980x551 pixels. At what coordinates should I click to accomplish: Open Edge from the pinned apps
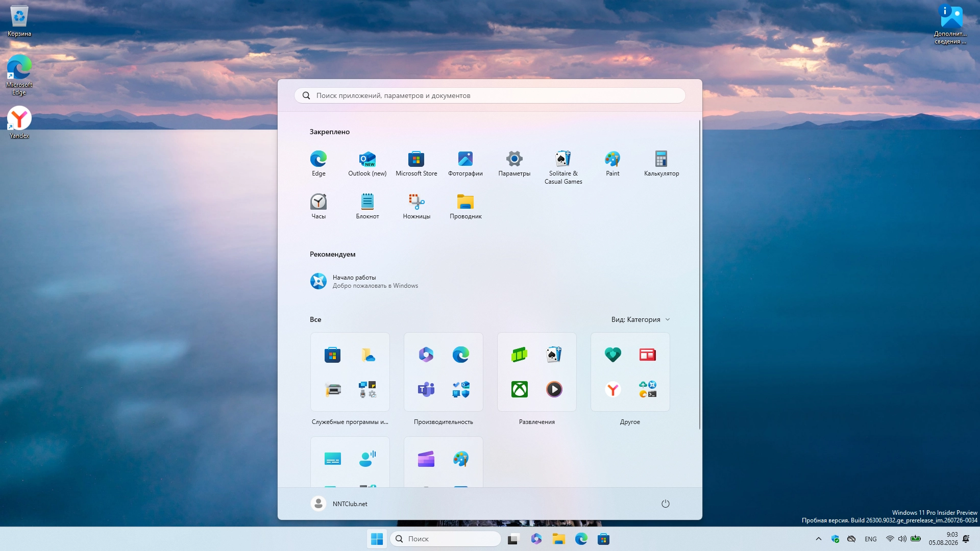click(318, 163)
